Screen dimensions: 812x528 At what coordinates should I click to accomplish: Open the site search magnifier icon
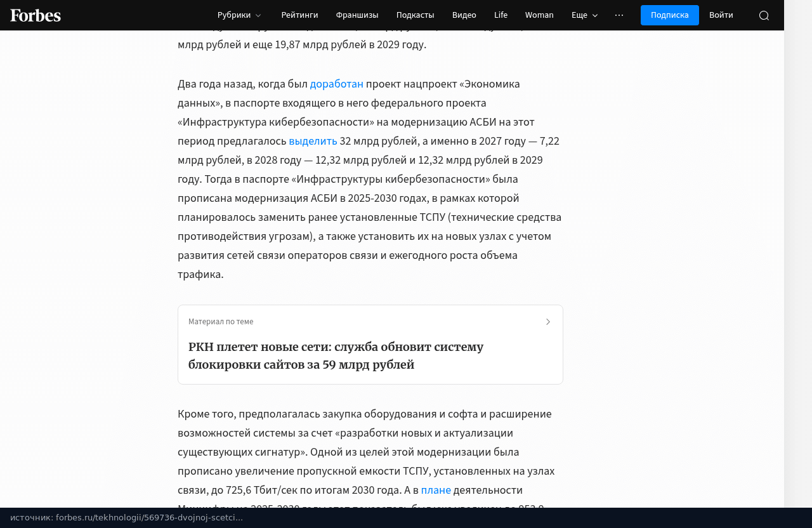(764, 15)
